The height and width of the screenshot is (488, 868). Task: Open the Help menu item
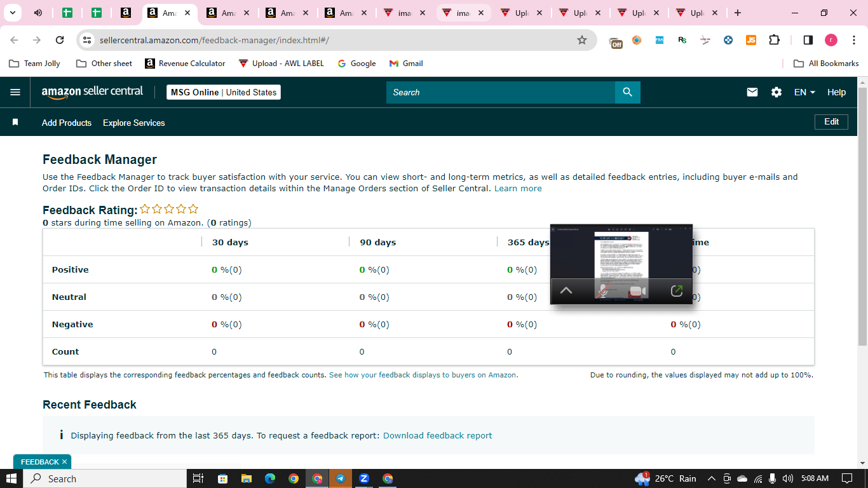836,92
